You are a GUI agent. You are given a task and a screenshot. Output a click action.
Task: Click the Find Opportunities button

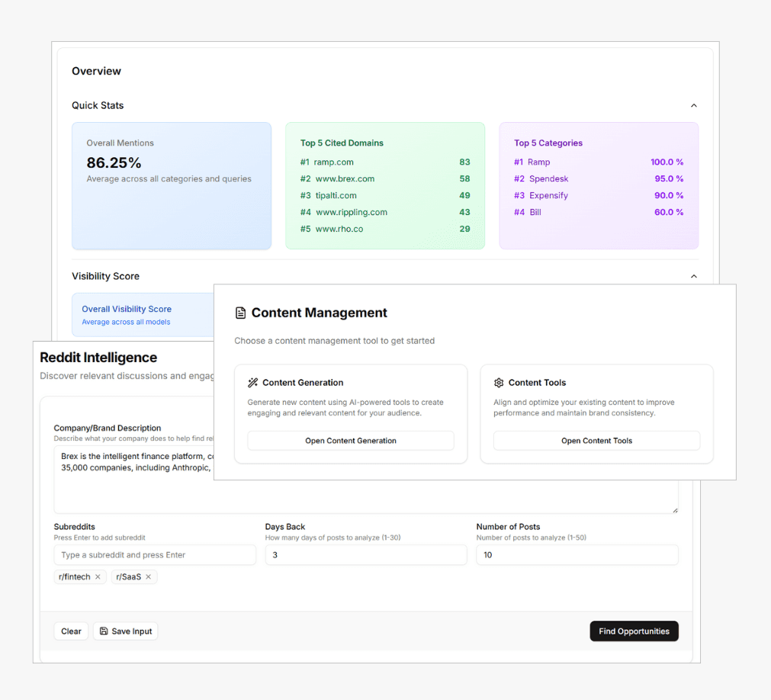point(634,631)
